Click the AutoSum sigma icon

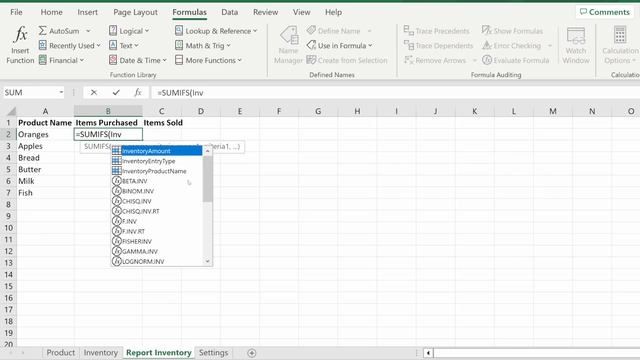[x=42, y=31]
